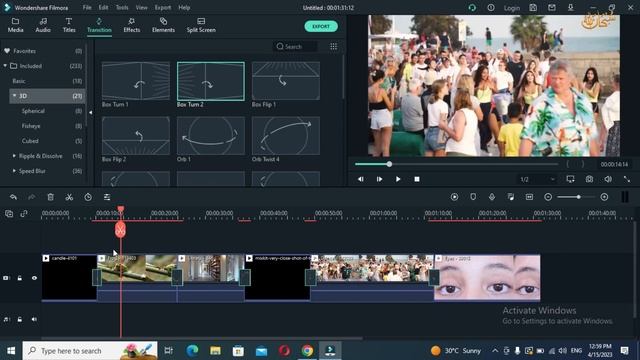Split the clip with the scissors icon

coord(69,197)
